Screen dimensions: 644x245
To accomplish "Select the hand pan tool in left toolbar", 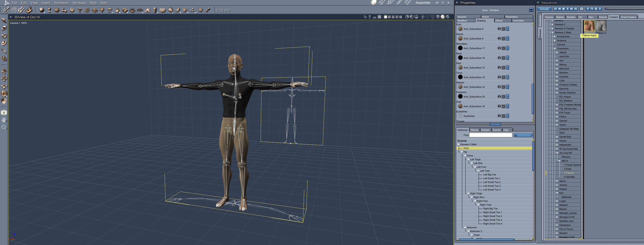I will 4,120.
